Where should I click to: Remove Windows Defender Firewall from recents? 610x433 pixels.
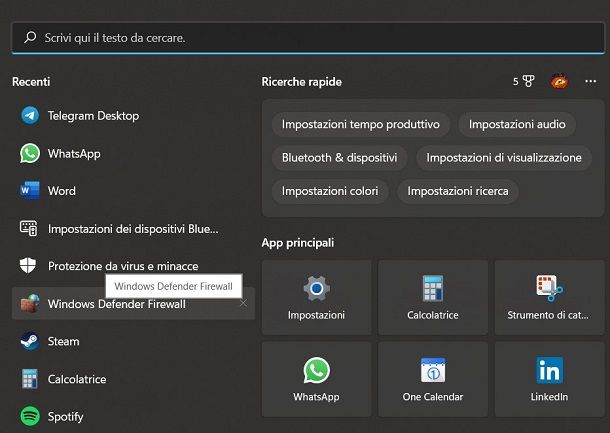[x=243, y=303]
